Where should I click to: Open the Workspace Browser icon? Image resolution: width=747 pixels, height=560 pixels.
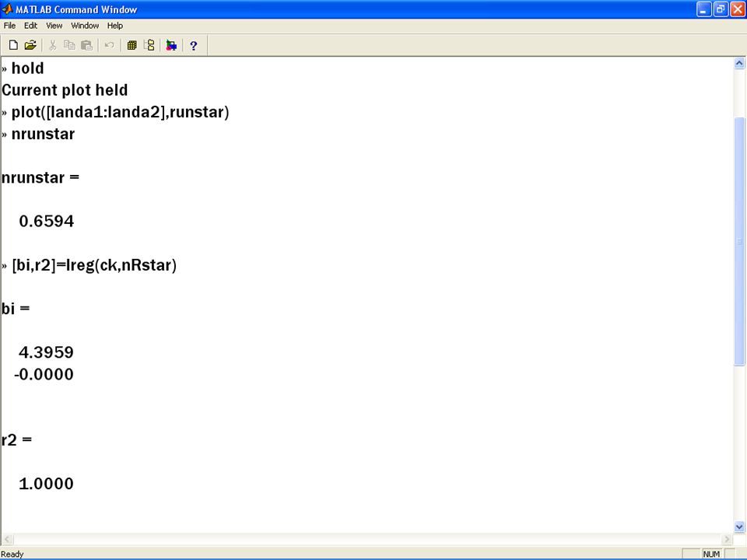(x=132, y=45)
